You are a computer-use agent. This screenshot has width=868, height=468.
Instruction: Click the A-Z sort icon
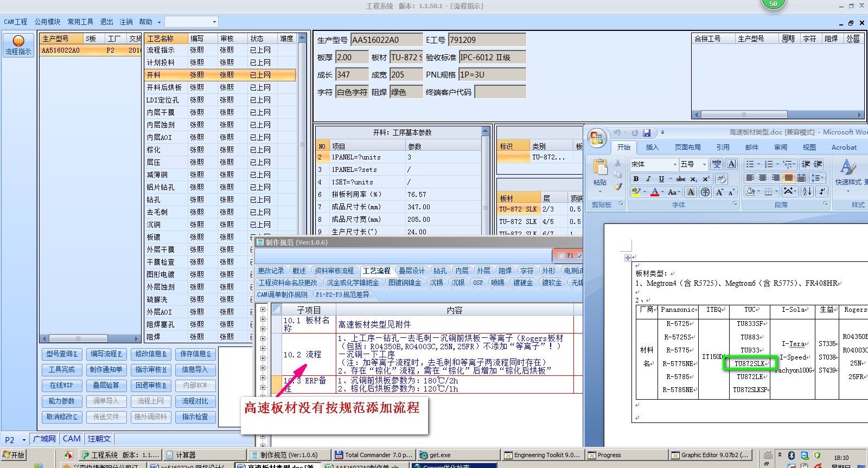807,191
